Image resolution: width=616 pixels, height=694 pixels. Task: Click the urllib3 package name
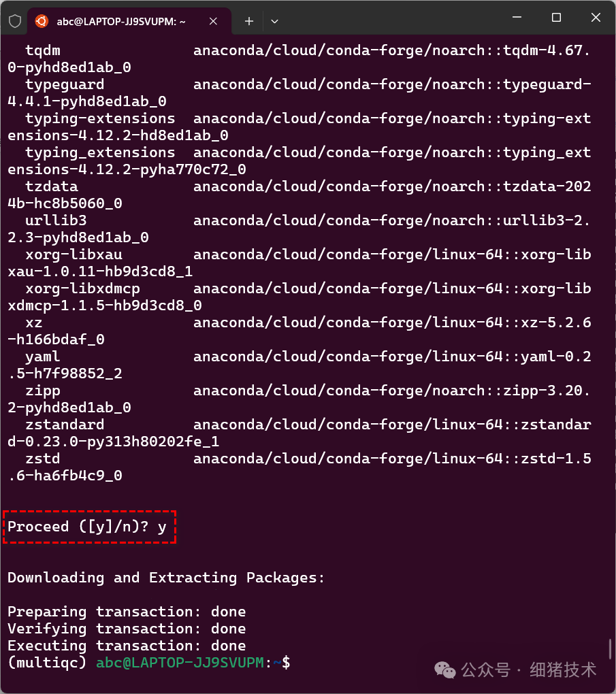click(x=51, y=220)
